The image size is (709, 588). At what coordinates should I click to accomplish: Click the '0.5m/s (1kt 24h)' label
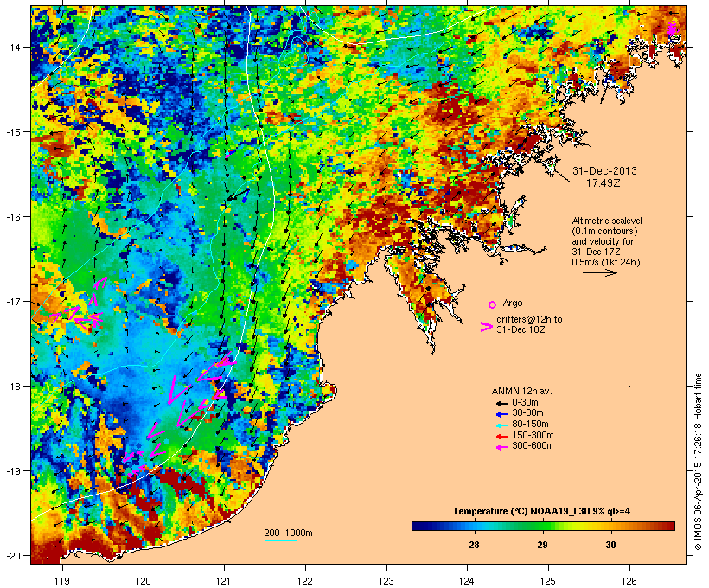[x=606, y=262]
